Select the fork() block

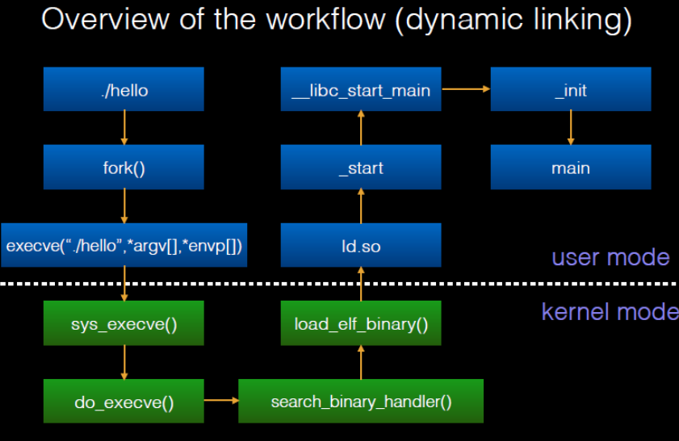(x=123, y=167)
